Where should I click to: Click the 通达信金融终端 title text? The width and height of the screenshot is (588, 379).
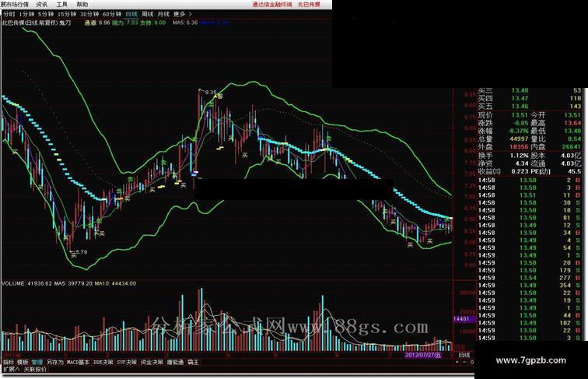click(x=272, y=5)
